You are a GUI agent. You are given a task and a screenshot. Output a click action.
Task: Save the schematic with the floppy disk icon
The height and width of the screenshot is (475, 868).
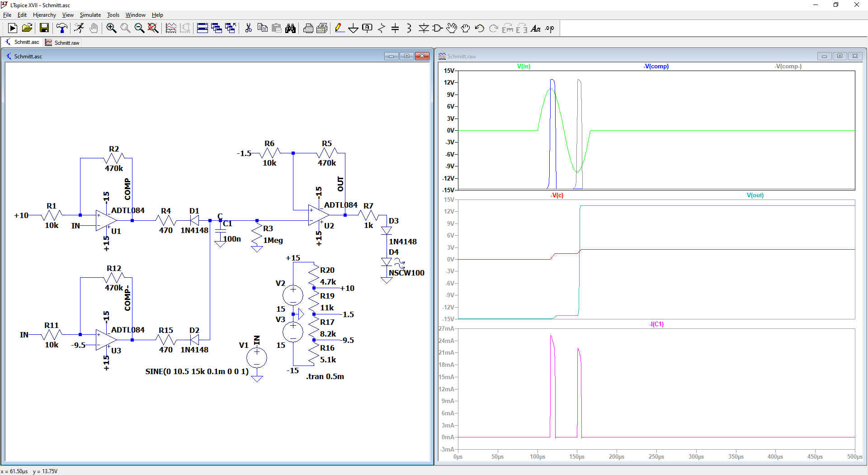click(x=44, y=28)
